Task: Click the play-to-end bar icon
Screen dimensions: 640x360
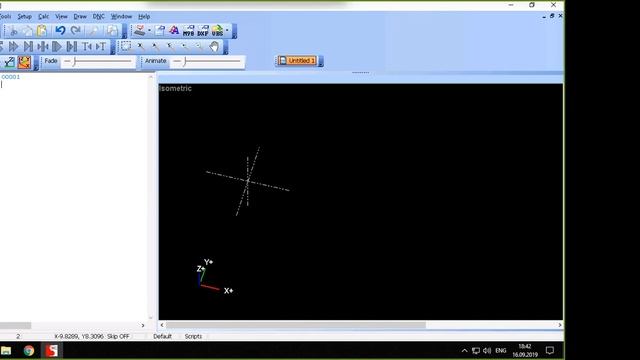Action: [x=72, y=47]
